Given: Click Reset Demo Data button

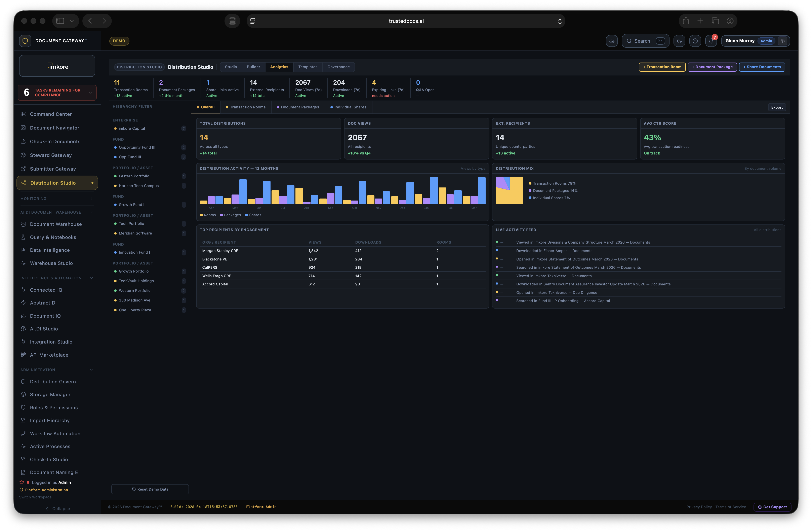Looking at the screenshot, I should 150,489.
